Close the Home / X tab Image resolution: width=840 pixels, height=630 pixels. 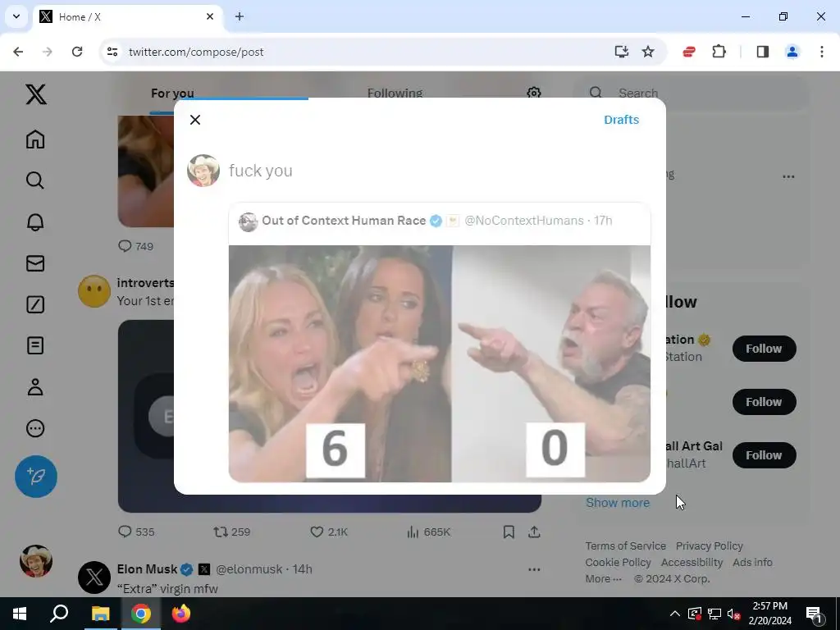click(x=210, y=16)
